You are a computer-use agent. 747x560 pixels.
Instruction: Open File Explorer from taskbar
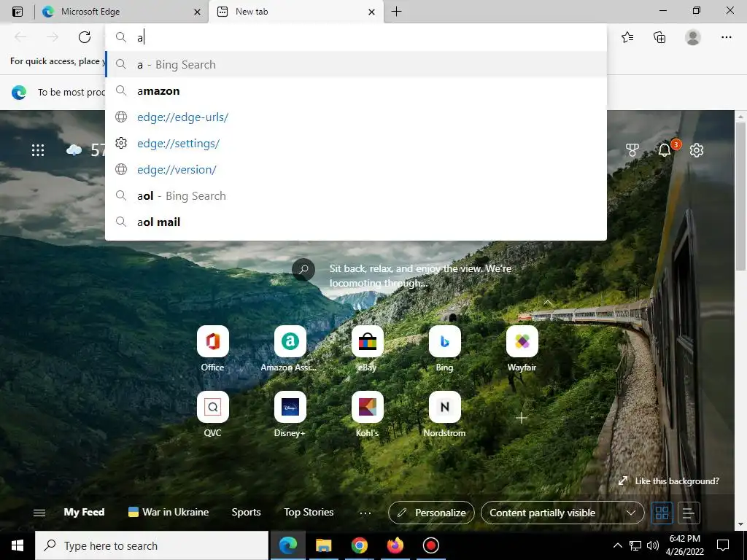click(x=323, y=545)
